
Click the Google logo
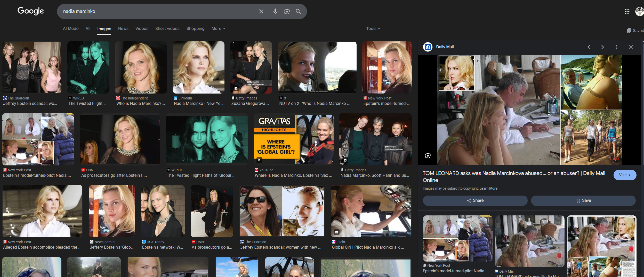click(30, 11)
